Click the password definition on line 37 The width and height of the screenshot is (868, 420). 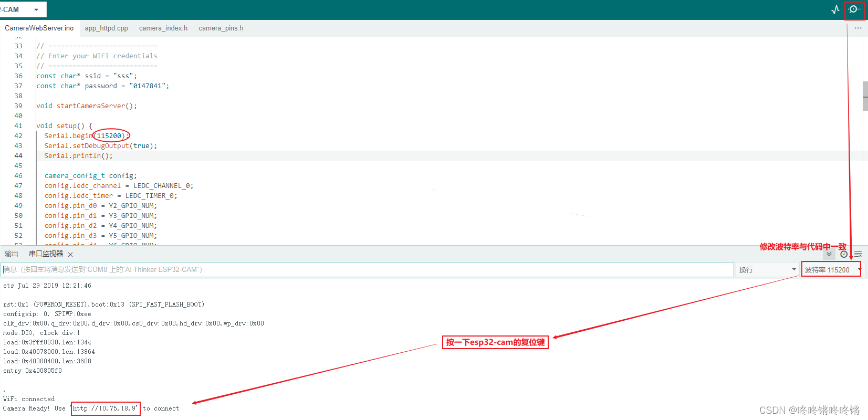tap(103, 86)
